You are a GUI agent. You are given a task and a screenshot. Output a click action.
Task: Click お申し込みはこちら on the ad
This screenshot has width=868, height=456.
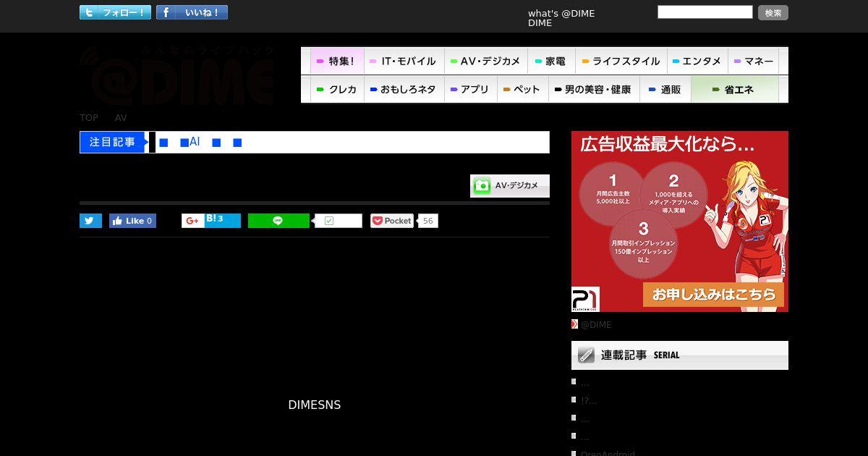click(x=713, y=295)
